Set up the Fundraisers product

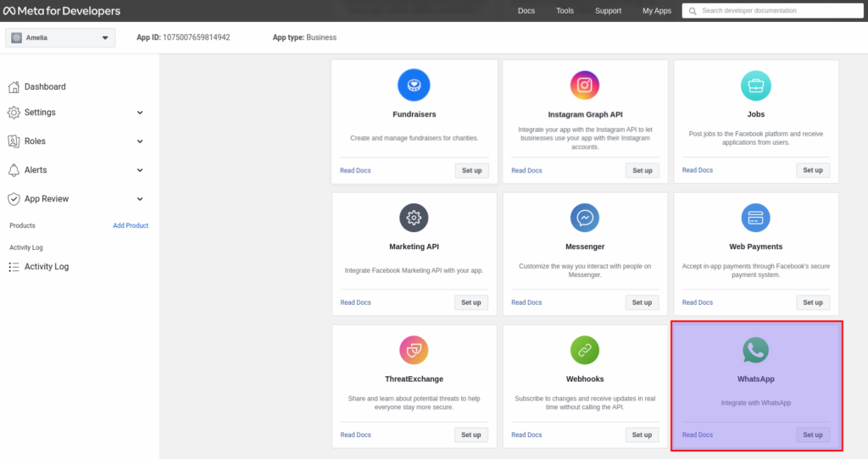point(471,170)
